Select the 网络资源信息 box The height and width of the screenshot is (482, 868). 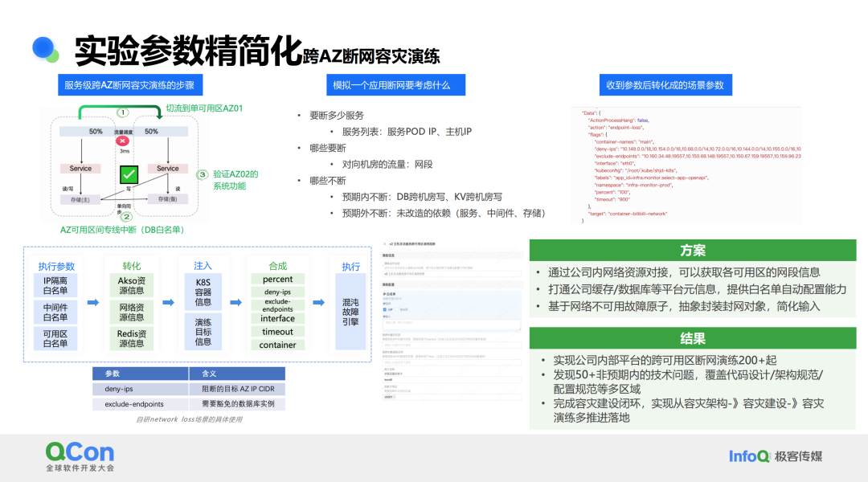[131, 312]
